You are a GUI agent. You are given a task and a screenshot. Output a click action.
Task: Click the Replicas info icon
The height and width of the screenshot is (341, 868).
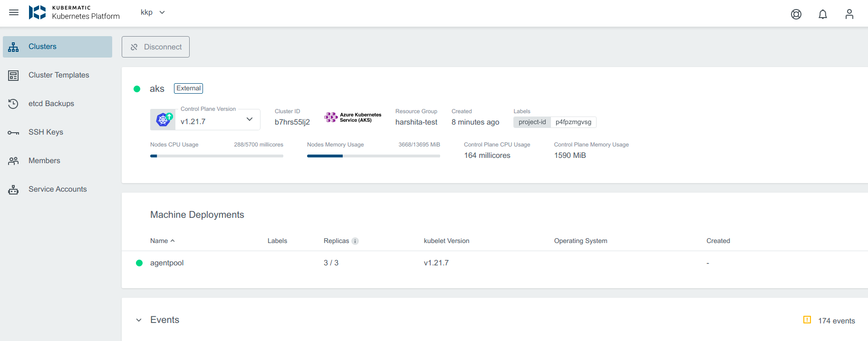(355, 241)
